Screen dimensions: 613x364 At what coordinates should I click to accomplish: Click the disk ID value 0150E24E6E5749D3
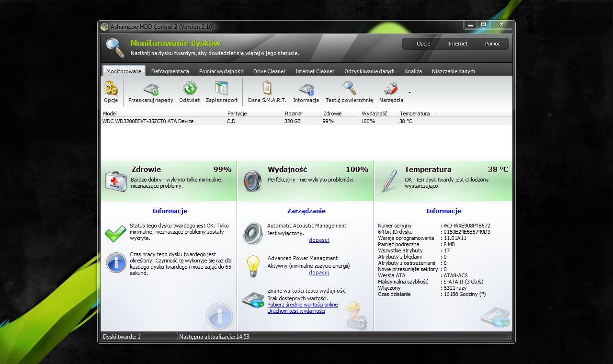pos(467,232)
